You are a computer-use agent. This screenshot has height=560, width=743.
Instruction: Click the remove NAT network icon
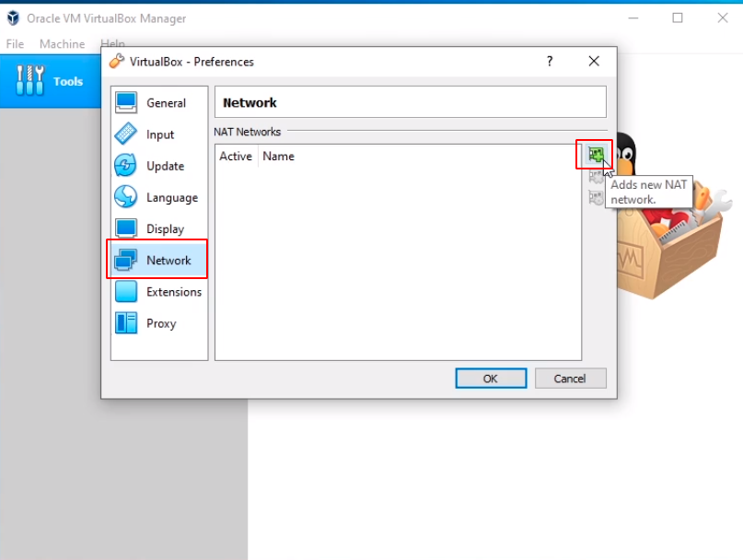click(x=595, y=176)
